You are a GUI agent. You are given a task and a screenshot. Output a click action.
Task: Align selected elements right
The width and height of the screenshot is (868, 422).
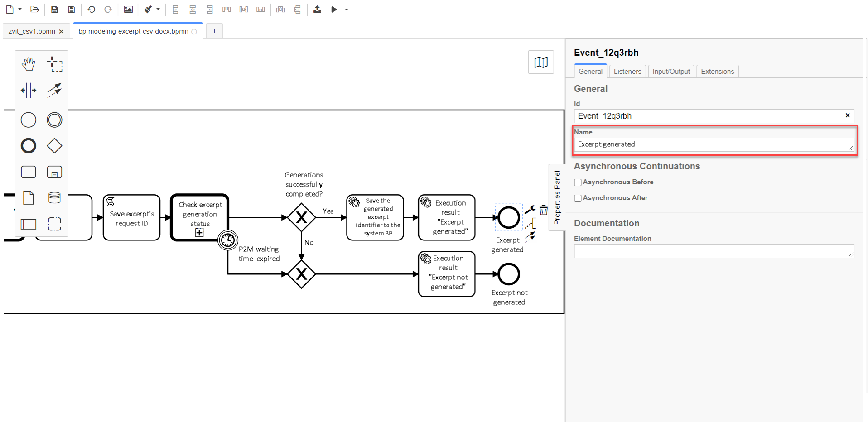point(210,9)
